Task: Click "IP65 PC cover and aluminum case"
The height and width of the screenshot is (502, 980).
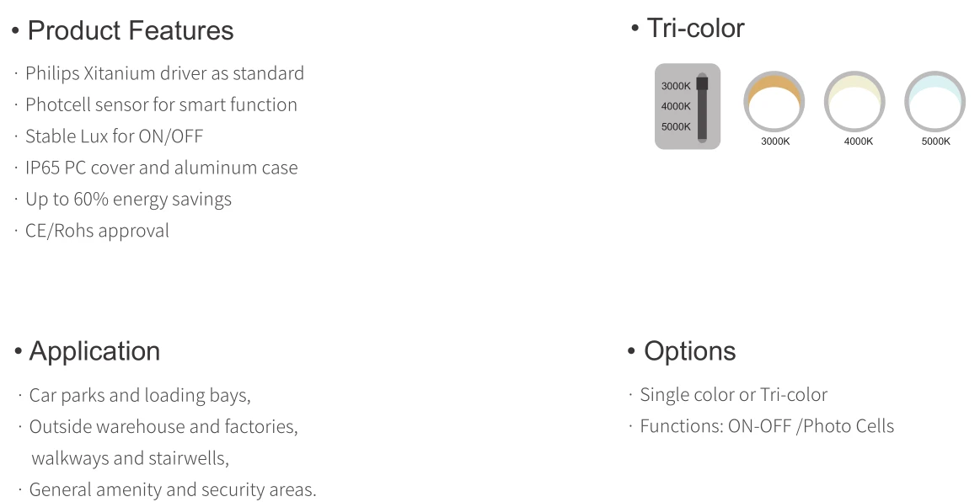Action: click(x=161, y=168)
